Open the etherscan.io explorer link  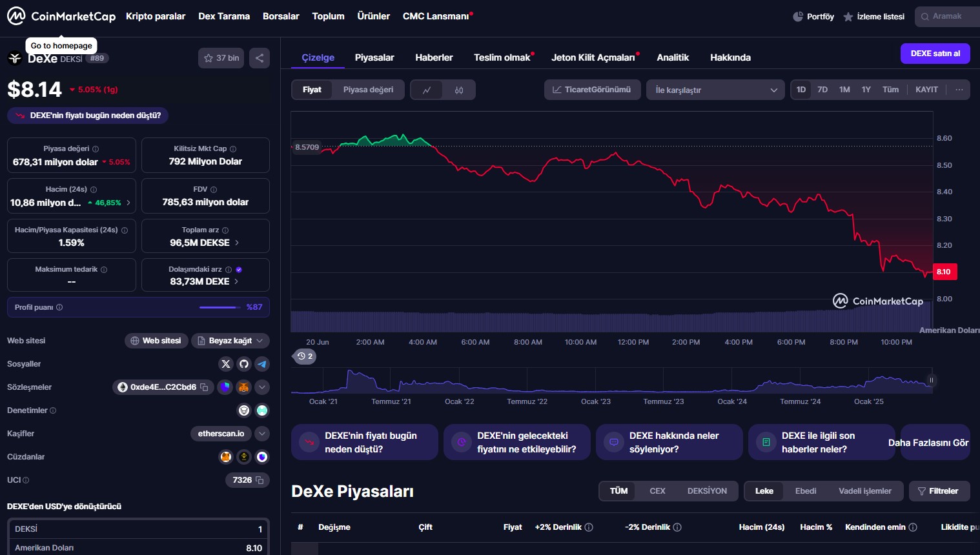(x=221, y=434)
